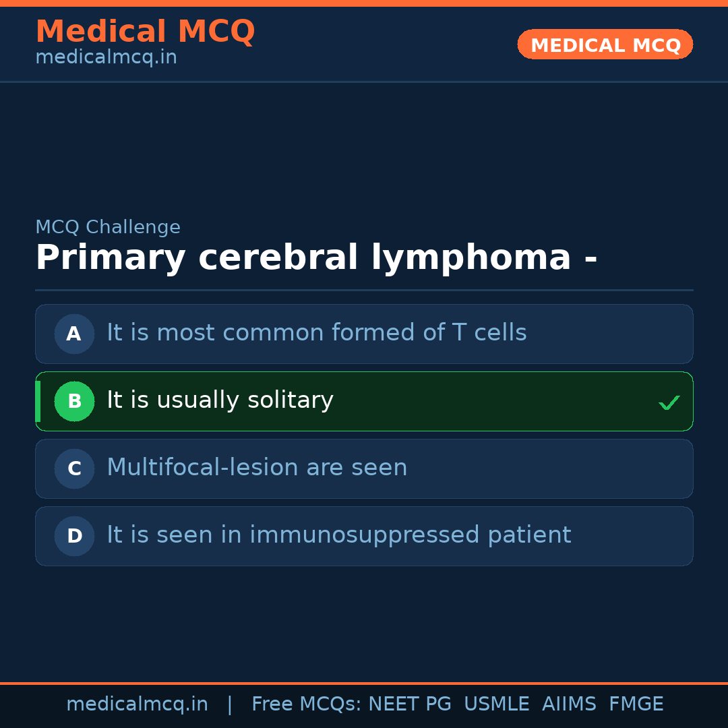Open medicalmcq.in link in the footer

(137, 704)
